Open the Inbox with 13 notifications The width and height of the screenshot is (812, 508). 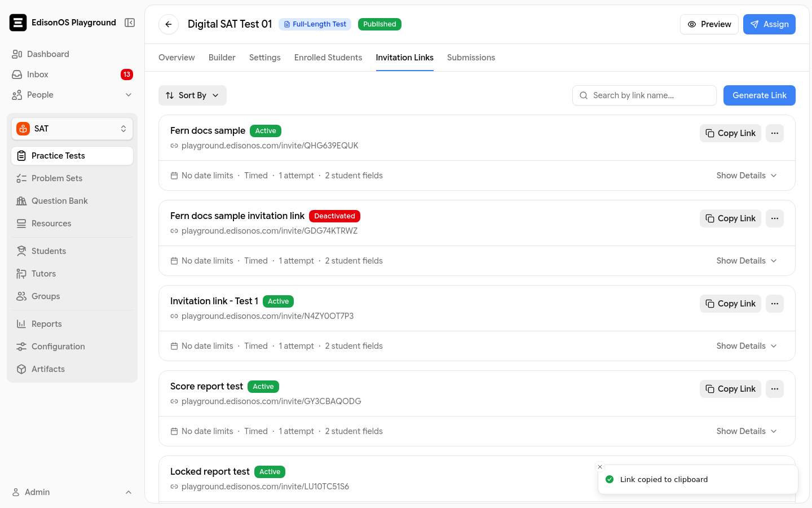point(72,75)
